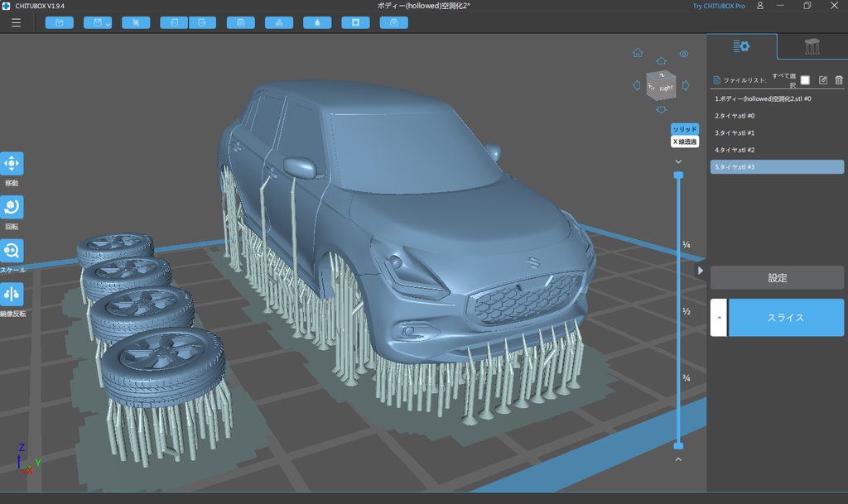The height and width of the screenshot is (504, 848).
Task: Collapse the right side panel with the arrow
Action: pyautogui.click(x=701, y=271)
